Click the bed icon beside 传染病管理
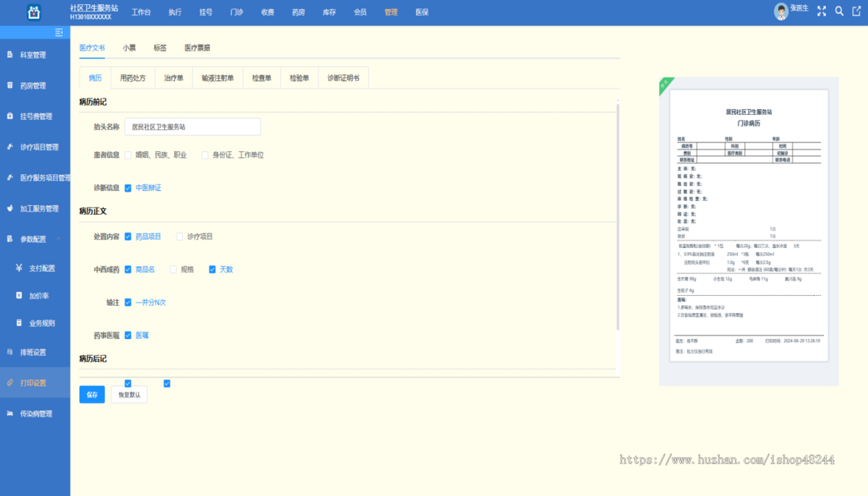 click(x=9, y=414)
